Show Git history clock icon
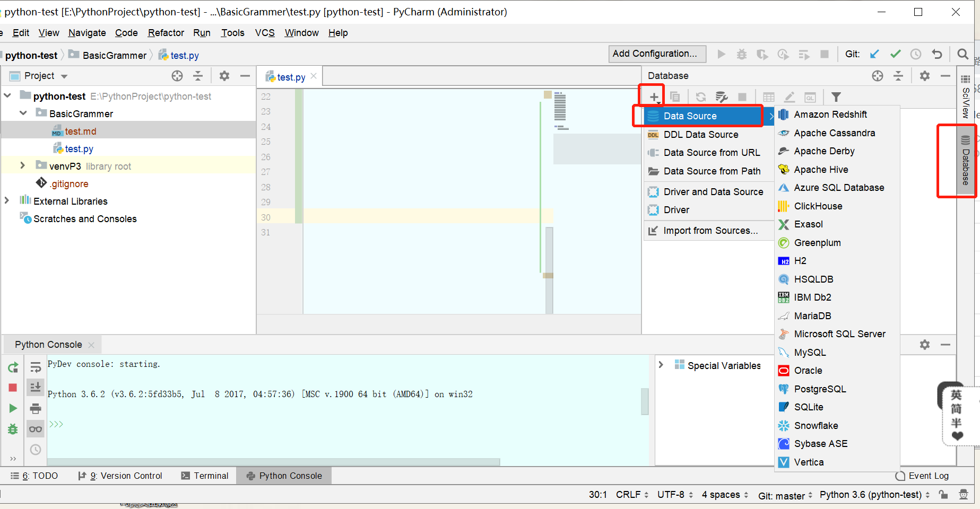 point(916,54)
